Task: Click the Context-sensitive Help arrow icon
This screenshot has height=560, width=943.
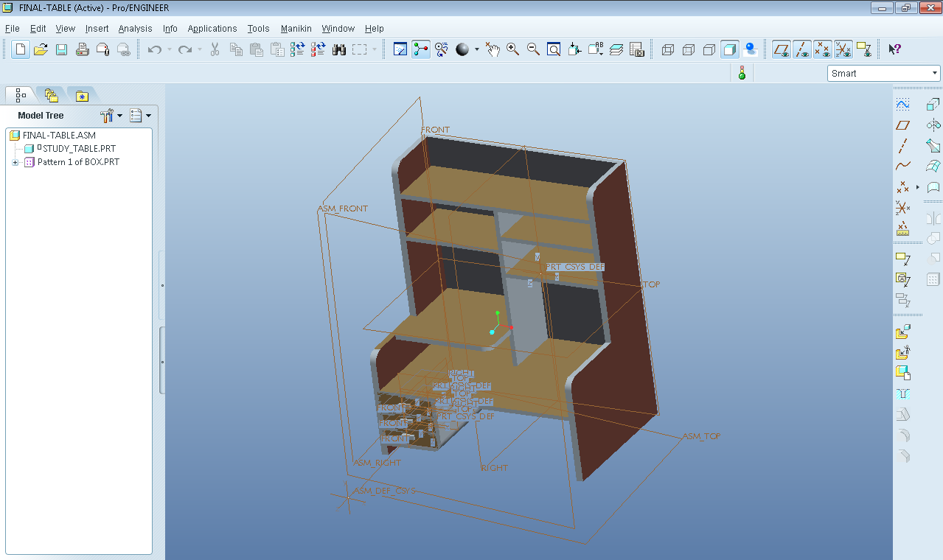Action: tap(894, 49)
